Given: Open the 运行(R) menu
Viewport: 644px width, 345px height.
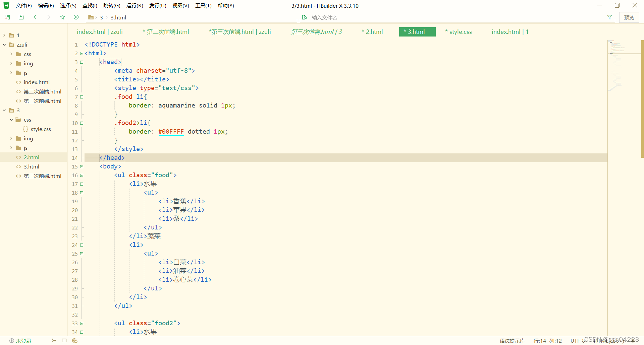Looking at the screenshot, I should pos(135,6).
